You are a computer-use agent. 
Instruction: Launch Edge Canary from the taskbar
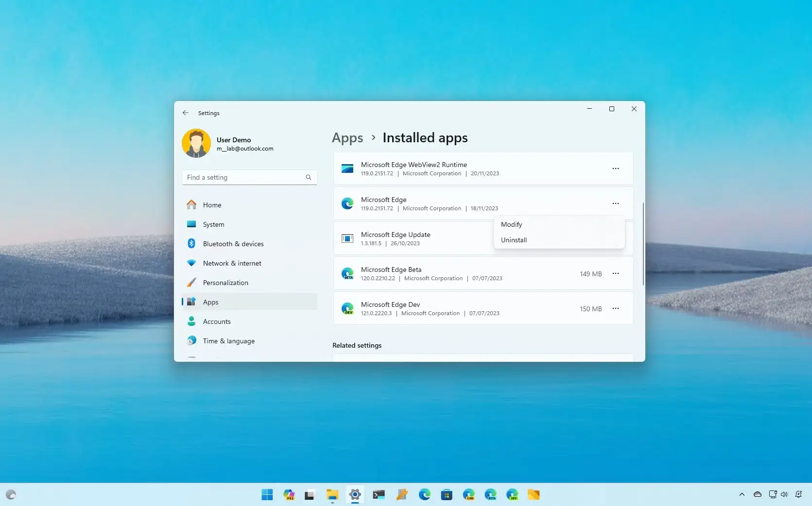(469, 495)
